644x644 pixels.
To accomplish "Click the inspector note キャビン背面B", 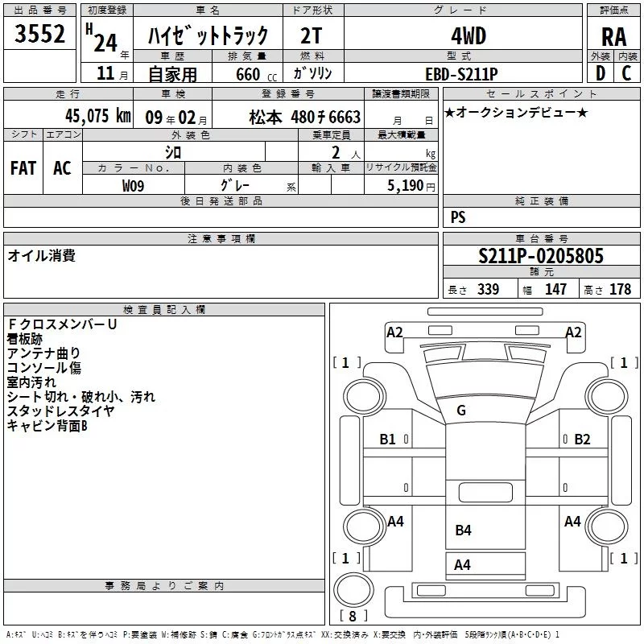I will pos(47,426).
